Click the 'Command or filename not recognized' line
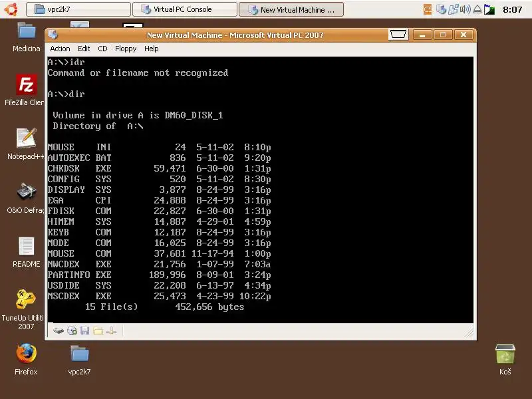This screenshot has height=399, width=532. (x=138, y=73)
